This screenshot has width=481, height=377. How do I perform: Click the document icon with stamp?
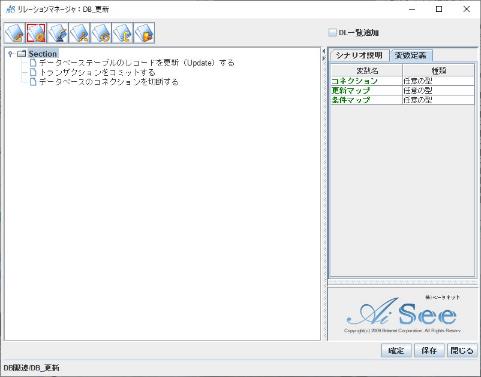58,33
